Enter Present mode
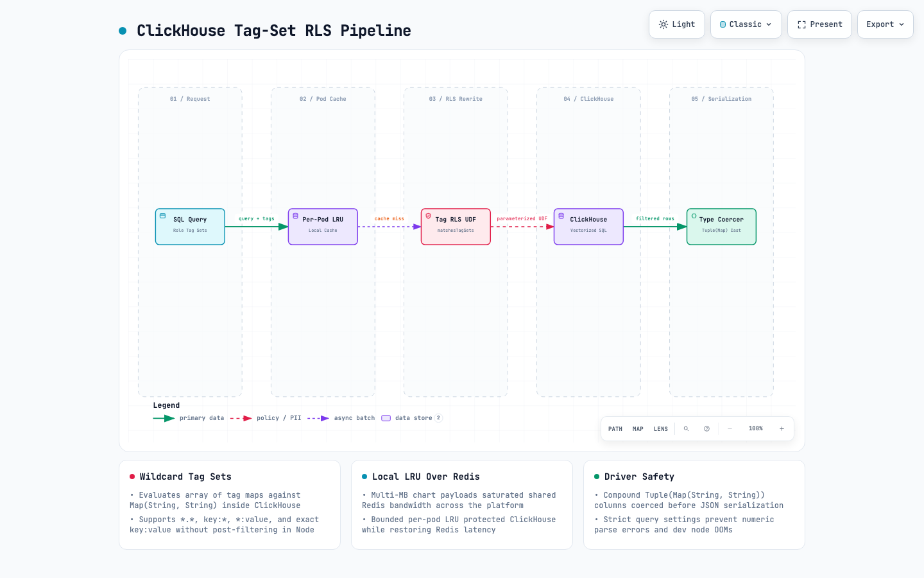924x578 pixels. click(819, 24)
